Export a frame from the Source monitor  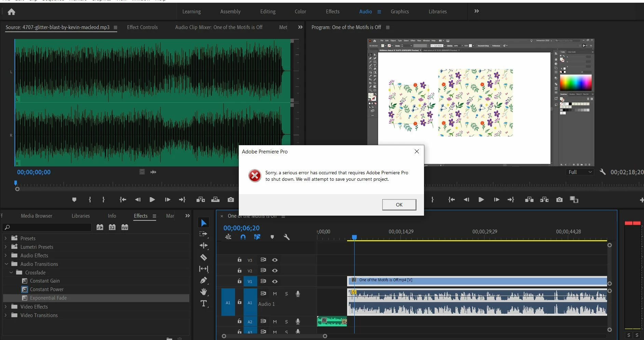click(x=231, y=200)
